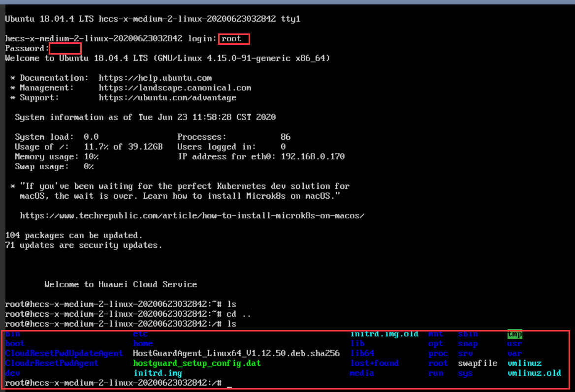Click the ubuntu.com/advantage support URL
Image resolution: width=575 pixels, height=392 pixels.
(167, 98)
